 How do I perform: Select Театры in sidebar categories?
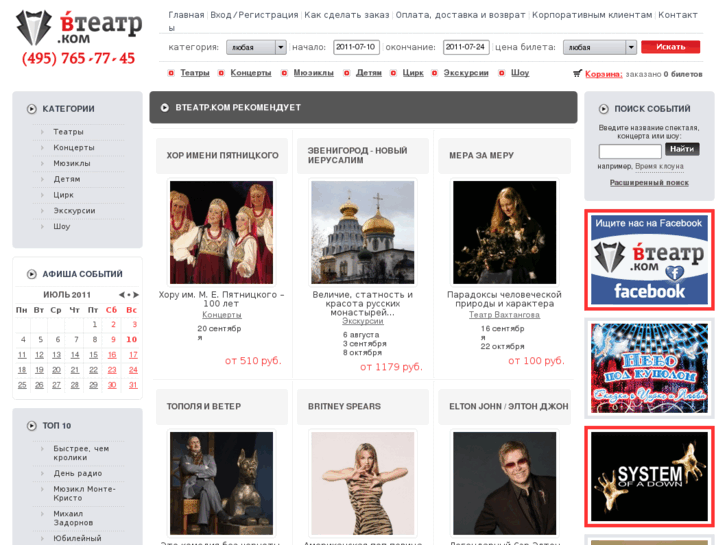click(x=68, y=132)
